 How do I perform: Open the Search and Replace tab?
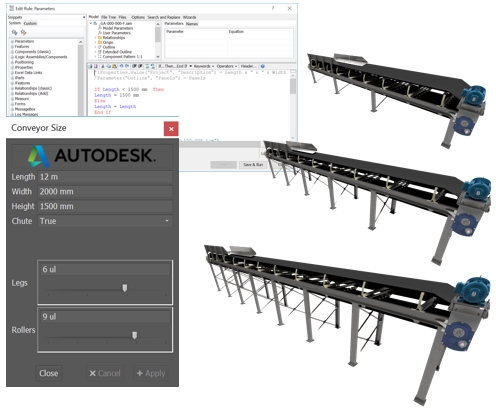[164, 17]
